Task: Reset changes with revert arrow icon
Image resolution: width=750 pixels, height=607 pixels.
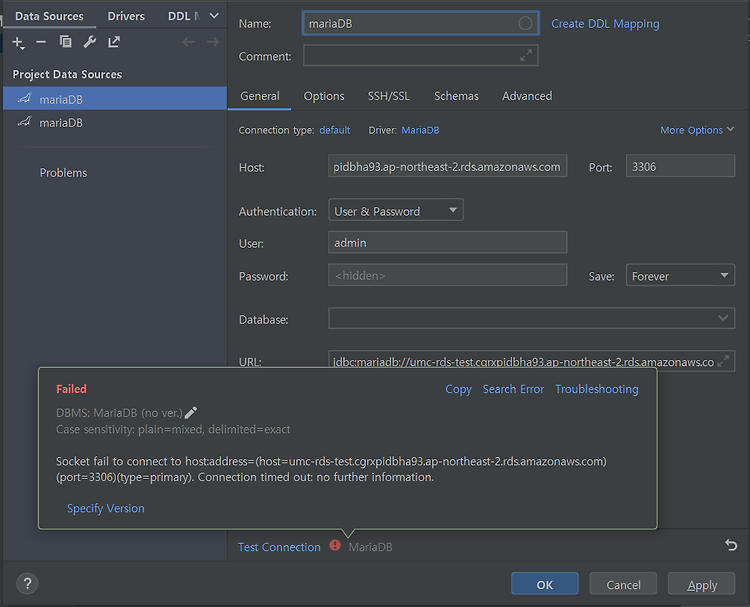Action: pyautogui.click(x=731, y=545)
